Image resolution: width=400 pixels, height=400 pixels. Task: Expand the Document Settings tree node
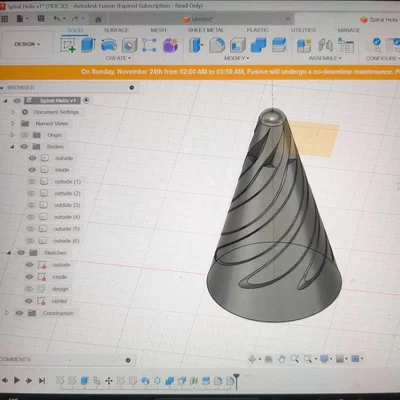(x=13, y=112)
